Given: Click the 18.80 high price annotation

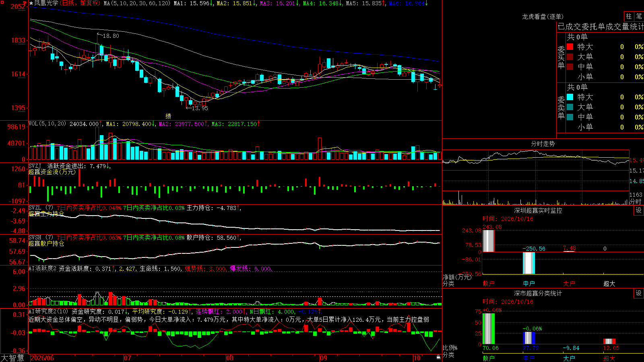Looking at the screenshot, I should [111, 36].
